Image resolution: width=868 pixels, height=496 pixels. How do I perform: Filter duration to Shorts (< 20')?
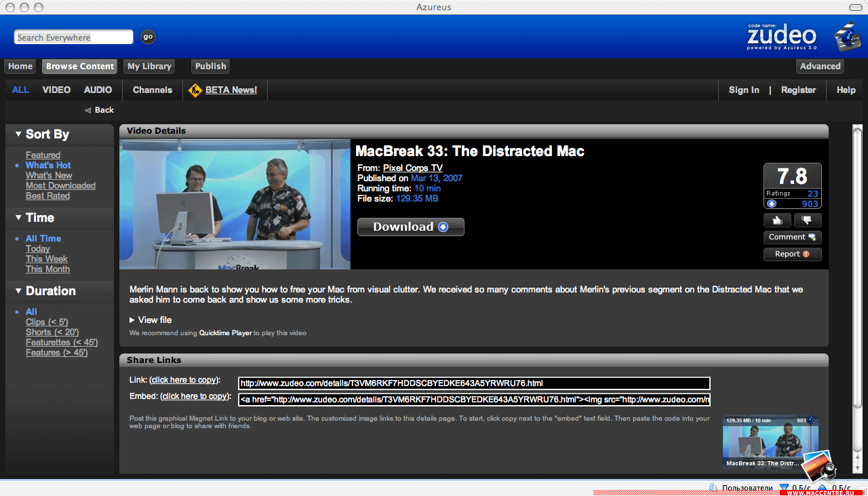[x=52, y=332]
